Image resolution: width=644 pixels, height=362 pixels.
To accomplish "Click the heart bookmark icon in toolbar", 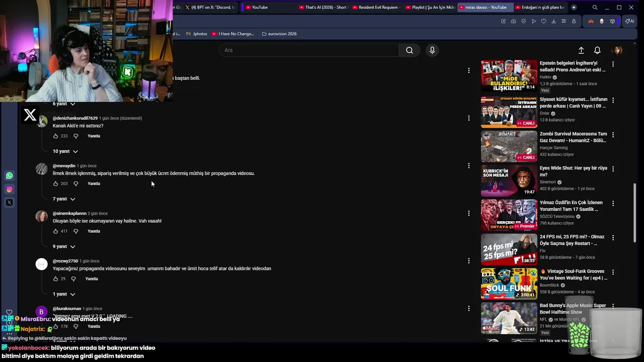I will point(543,21).
